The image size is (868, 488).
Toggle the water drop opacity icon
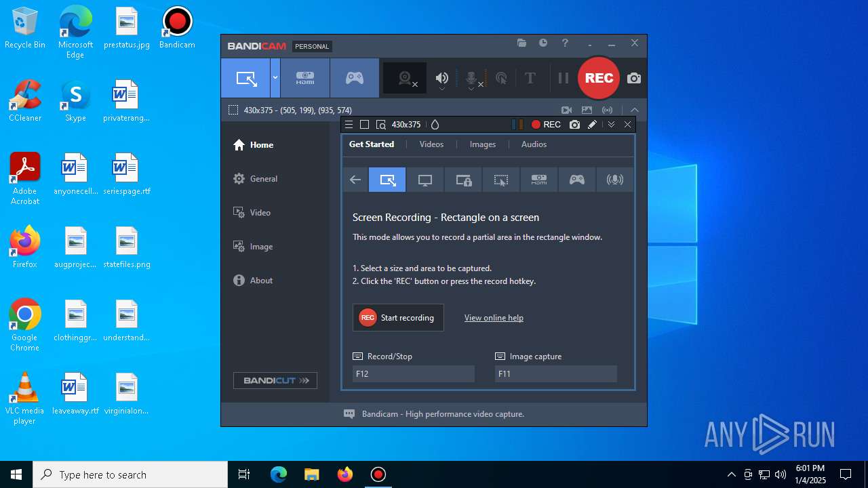tap(435, 125)
